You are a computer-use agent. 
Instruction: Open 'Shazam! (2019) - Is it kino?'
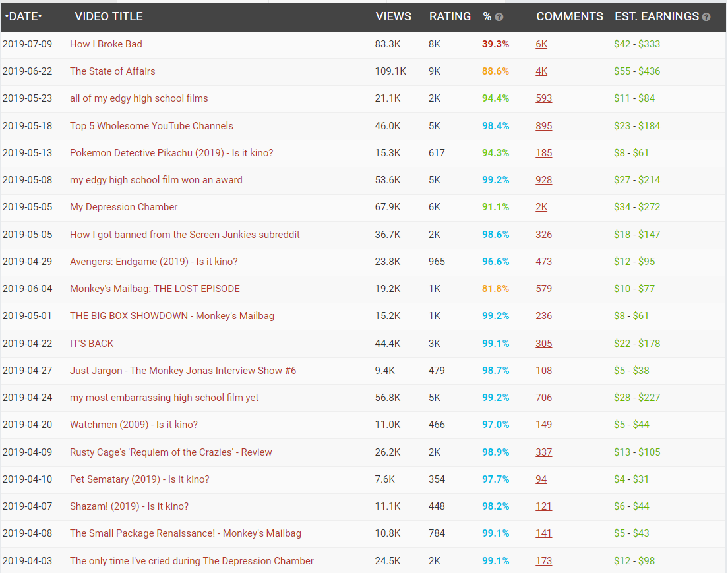pos(129,506)
